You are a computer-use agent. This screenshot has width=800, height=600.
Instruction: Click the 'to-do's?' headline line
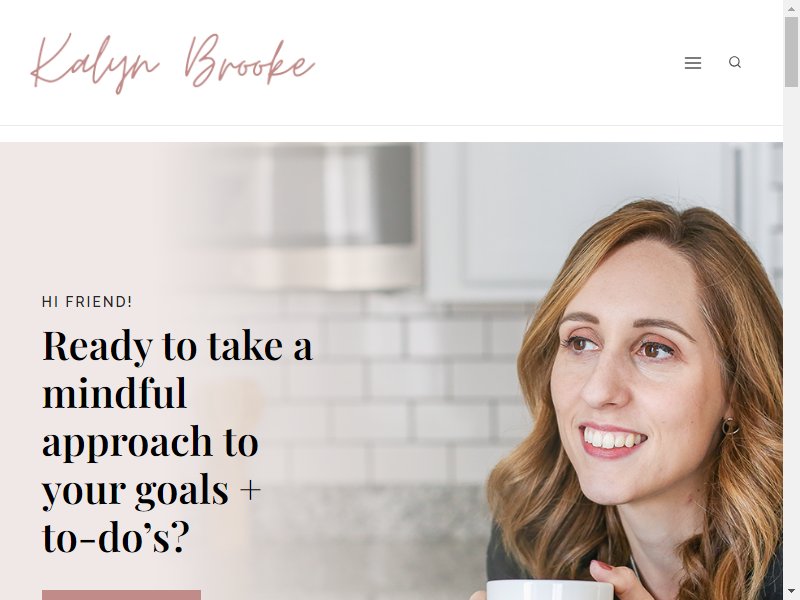[116, 537]
